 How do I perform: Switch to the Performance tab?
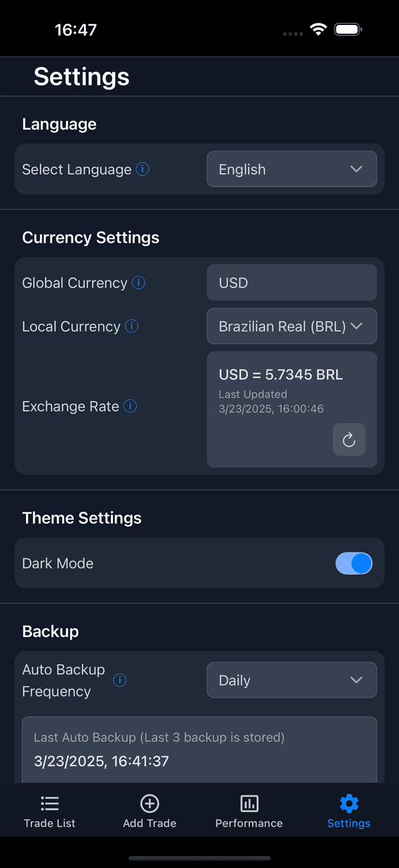[249, 810]
